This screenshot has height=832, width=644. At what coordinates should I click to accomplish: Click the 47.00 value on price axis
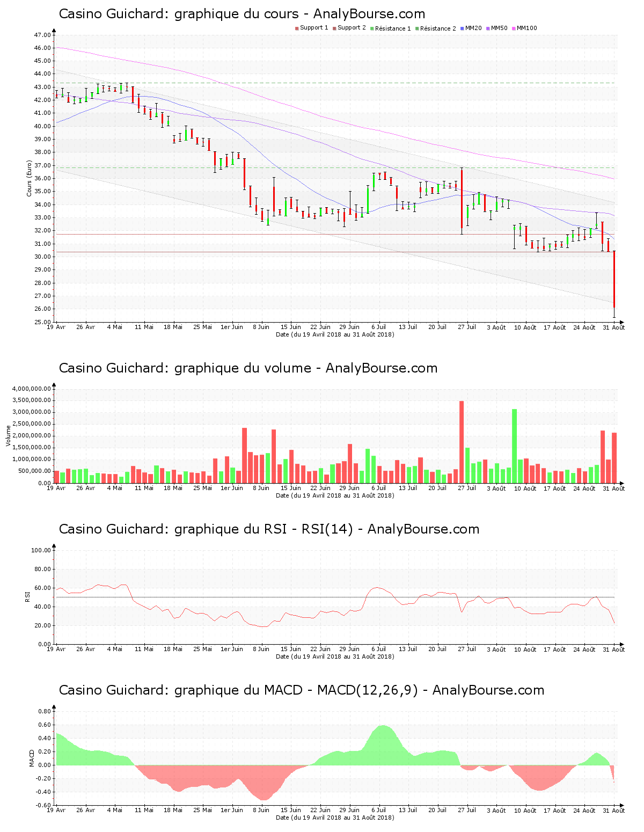(x=43, y=35)
